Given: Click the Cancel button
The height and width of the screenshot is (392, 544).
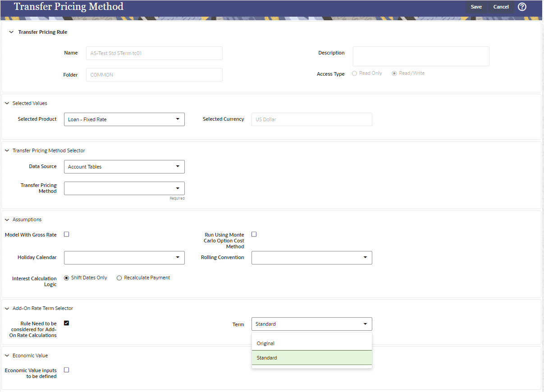Looking at the screenshot, I should coord(501,7).
